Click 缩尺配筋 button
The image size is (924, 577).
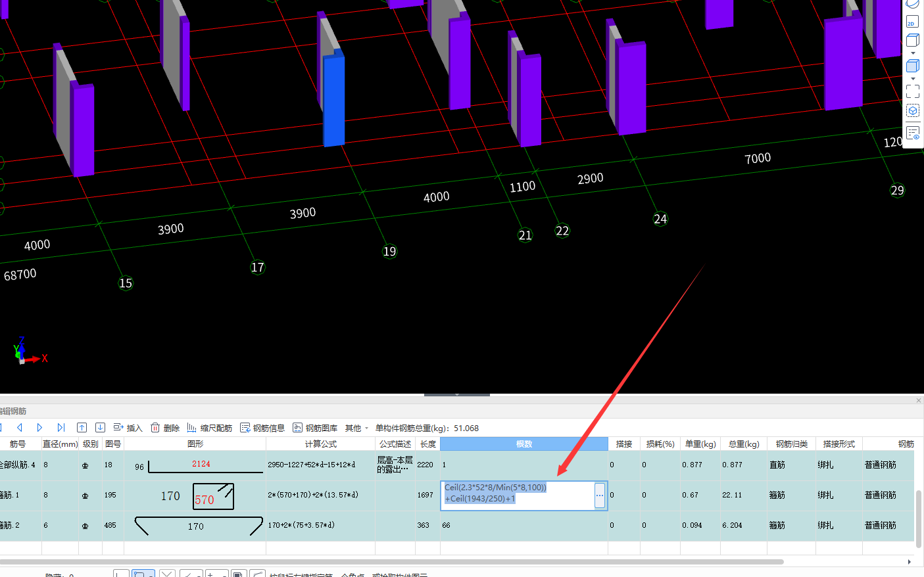click(210, 428)
